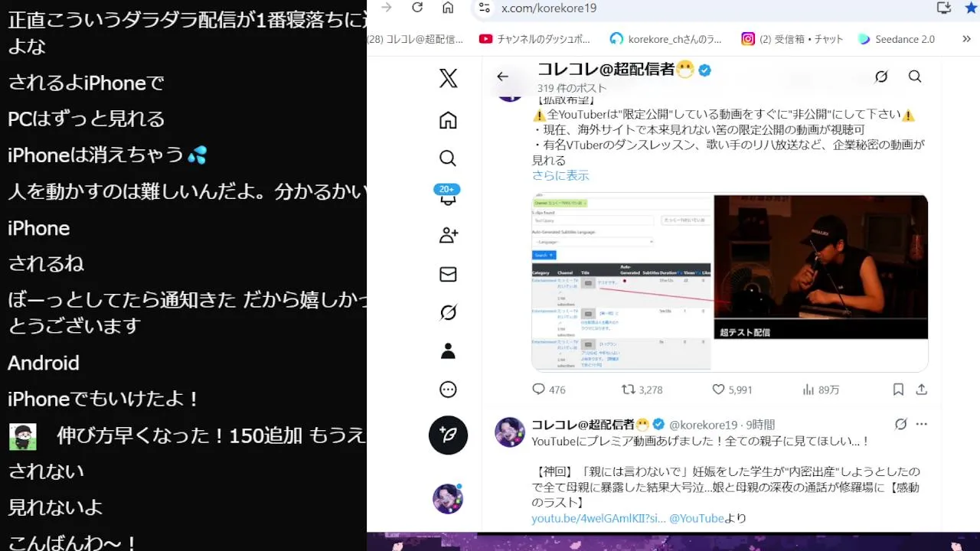Compose a new post with feather button

[x=448, y=435]
